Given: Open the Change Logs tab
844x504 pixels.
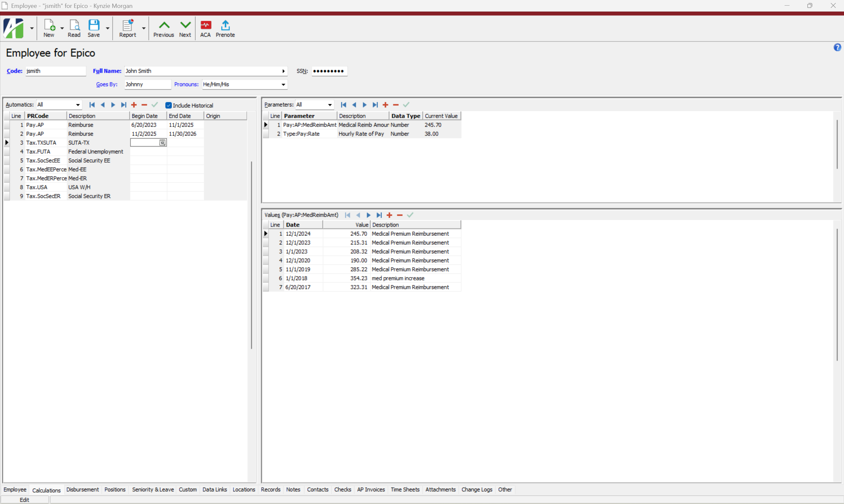Looking at the screenshot, I should click(477, 490).
